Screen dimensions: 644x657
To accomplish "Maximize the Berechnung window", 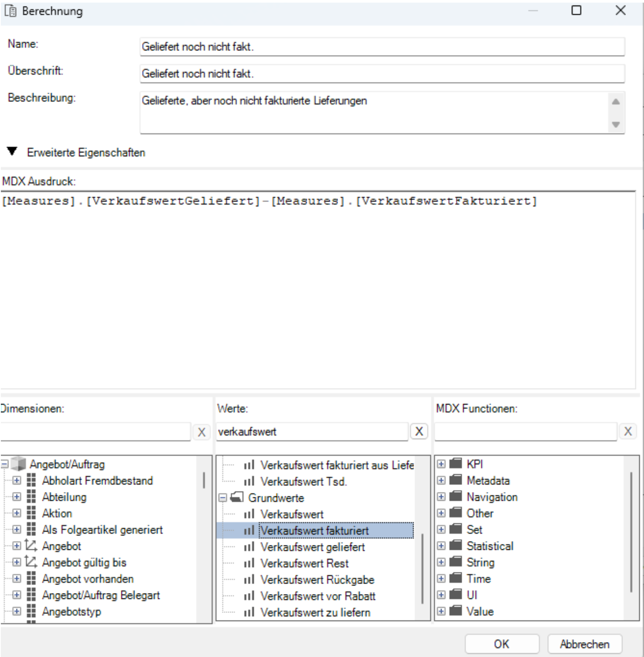I will (x=576, y=10).
